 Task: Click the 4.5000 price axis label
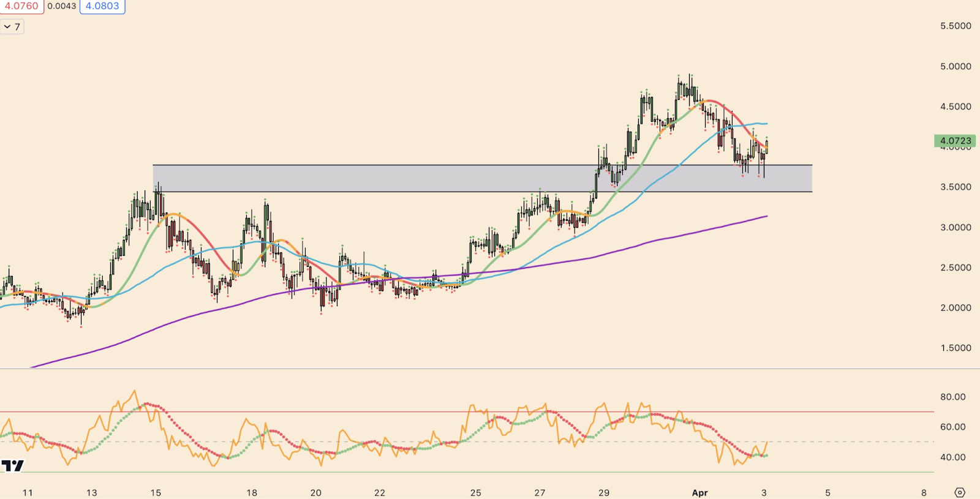956,107
